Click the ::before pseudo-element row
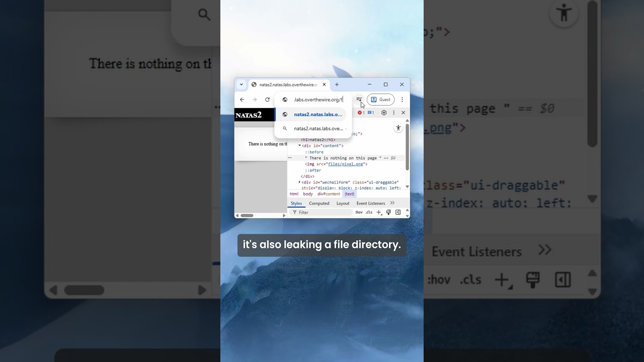Screen dimensions: 644x362 point(314,152)
